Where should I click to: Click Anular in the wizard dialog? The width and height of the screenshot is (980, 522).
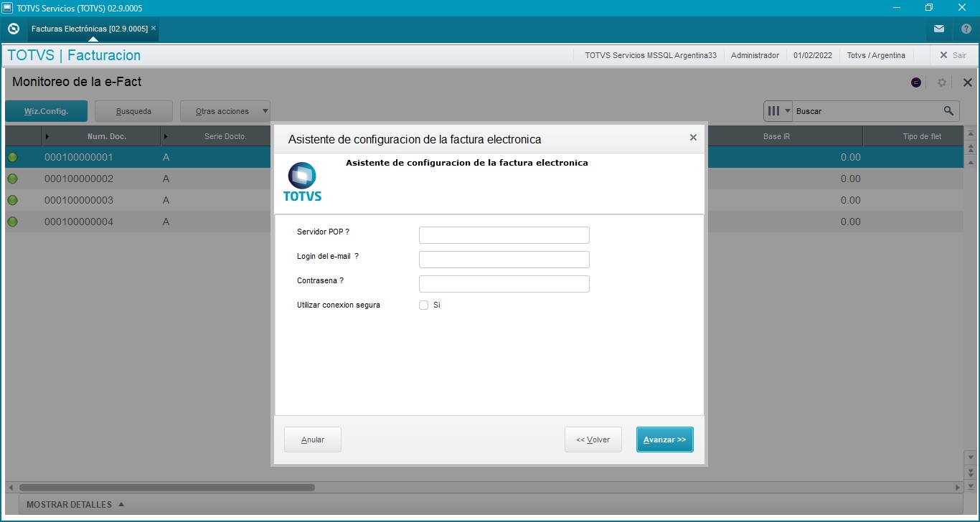click(313, 440)
